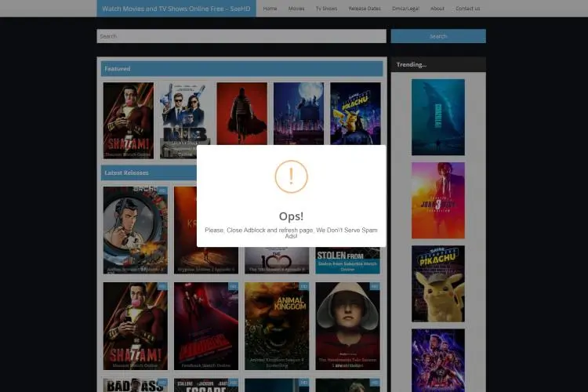Open the Feedback Watch Online poster
588x392 pixels.
[x=206, y=326]
